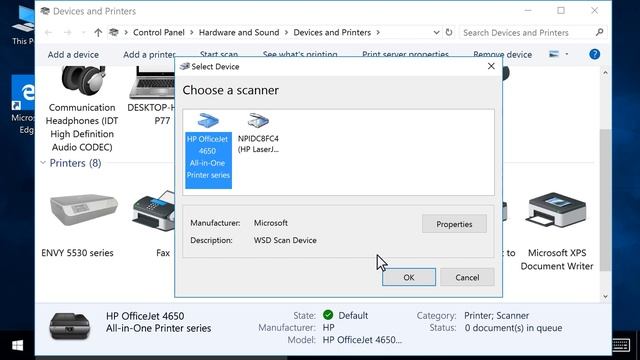The image size is (640, 360).
Task: Open scanner Properties
Action: 454,224
